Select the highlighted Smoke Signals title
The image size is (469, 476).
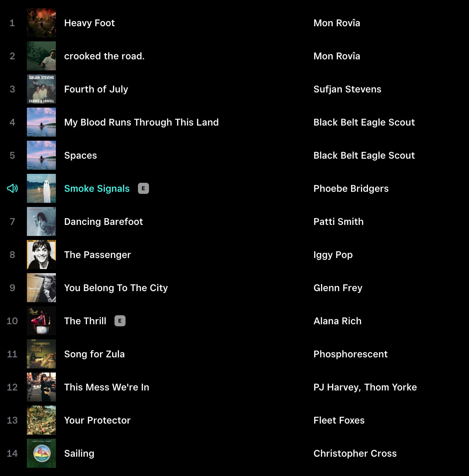[x=97, y=189]
